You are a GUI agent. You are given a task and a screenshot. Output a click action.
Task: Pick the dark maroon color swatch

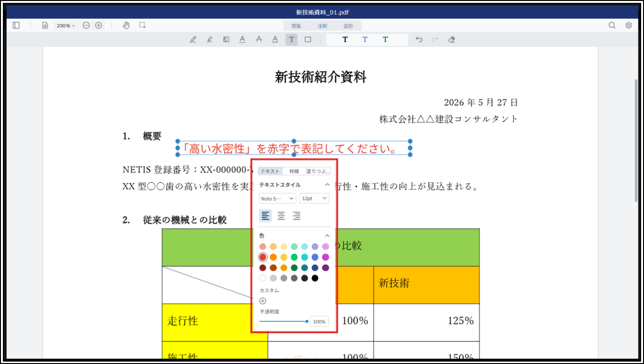point(263,268)
